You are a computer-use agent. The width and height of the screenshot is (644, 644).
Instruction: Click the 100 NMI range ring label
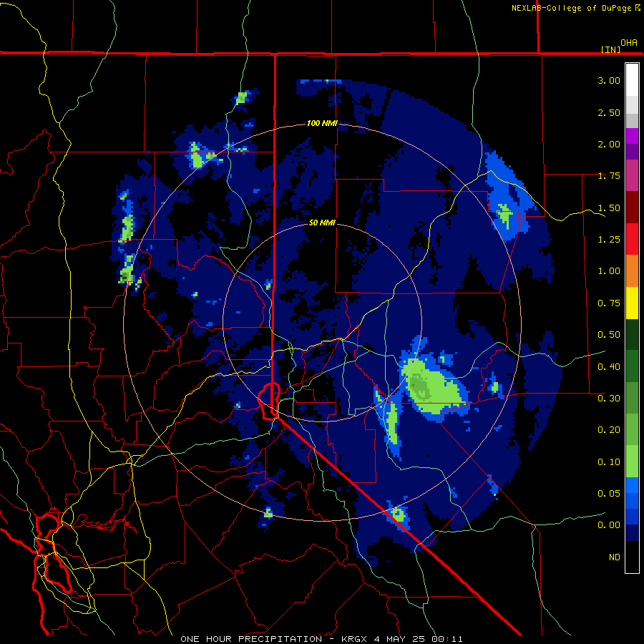click(x=322, y=123)
